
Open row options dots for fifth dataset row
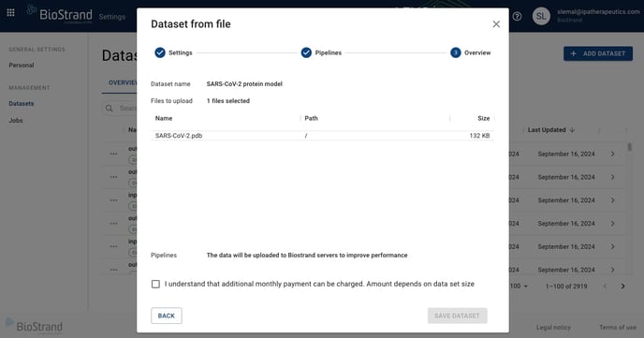click(x=114, y=246)
